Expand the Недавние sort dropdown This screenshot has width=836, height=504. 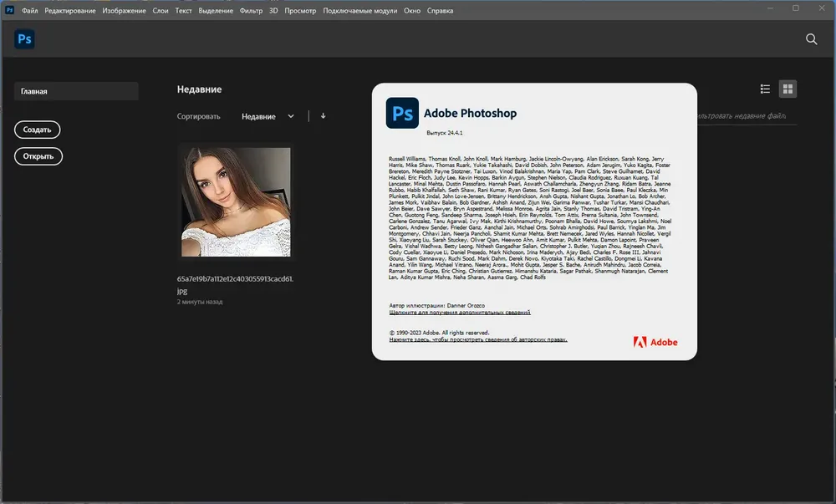tap(268, 116)
